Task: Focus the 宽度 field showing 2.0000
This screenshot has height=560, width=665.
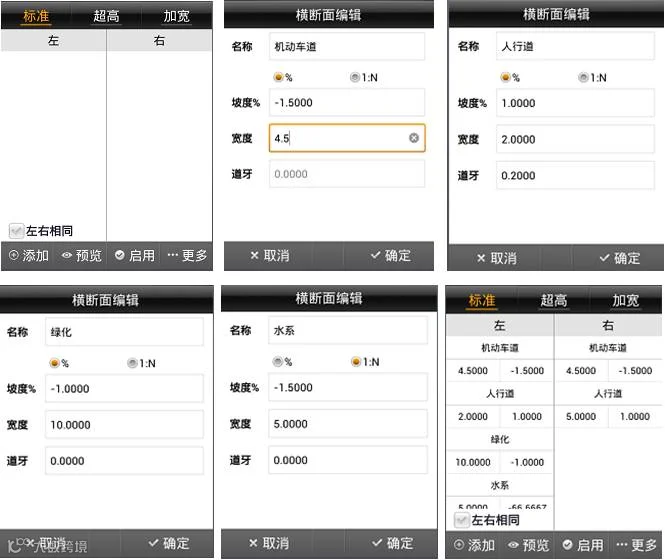Action: pos(575,139)
